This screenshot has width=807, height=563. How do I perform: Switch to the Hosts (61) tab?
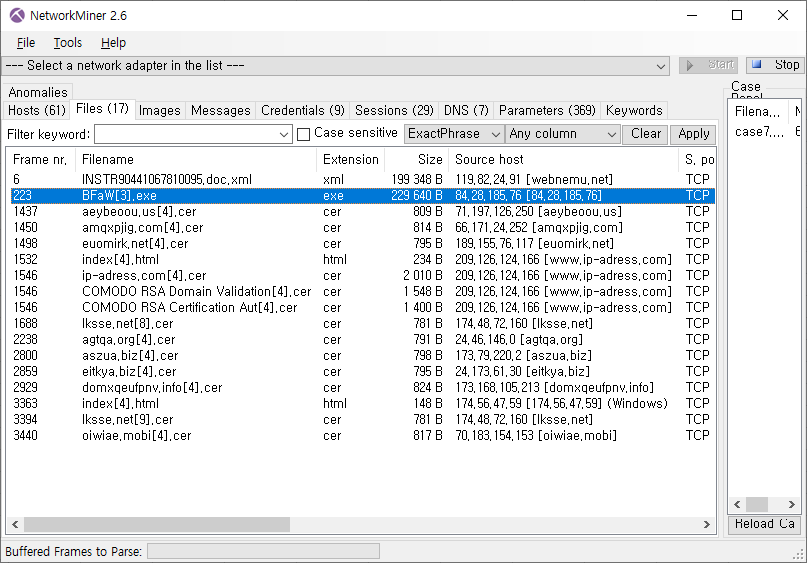37,111
